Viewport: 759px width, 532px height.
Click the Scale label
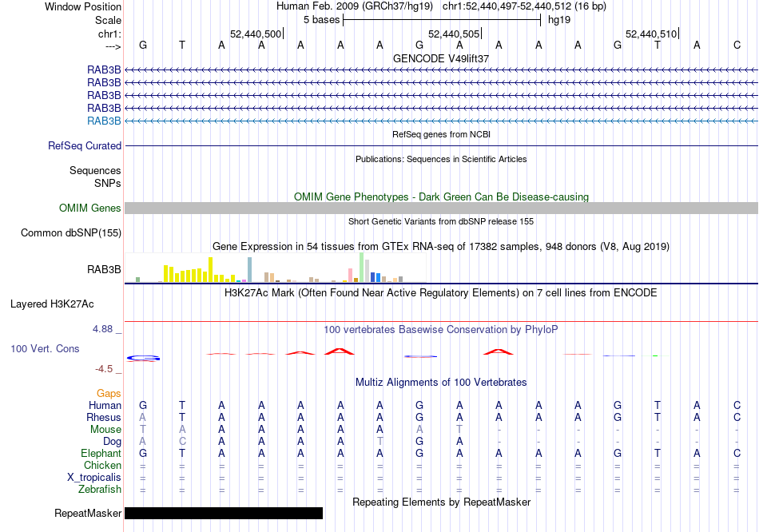pyautogui.click(x=108, y=20)
